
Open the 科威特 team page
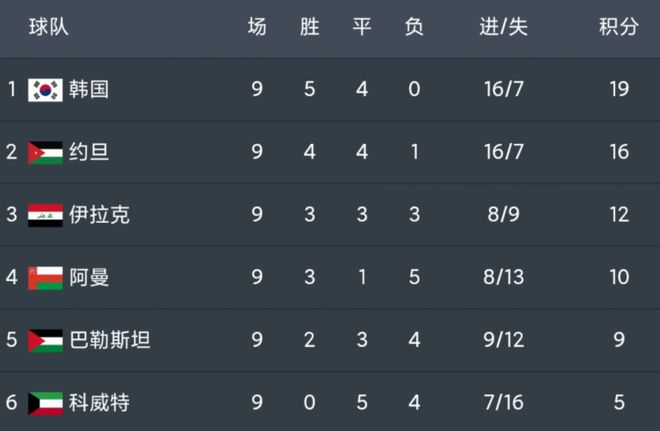point(99,403)
